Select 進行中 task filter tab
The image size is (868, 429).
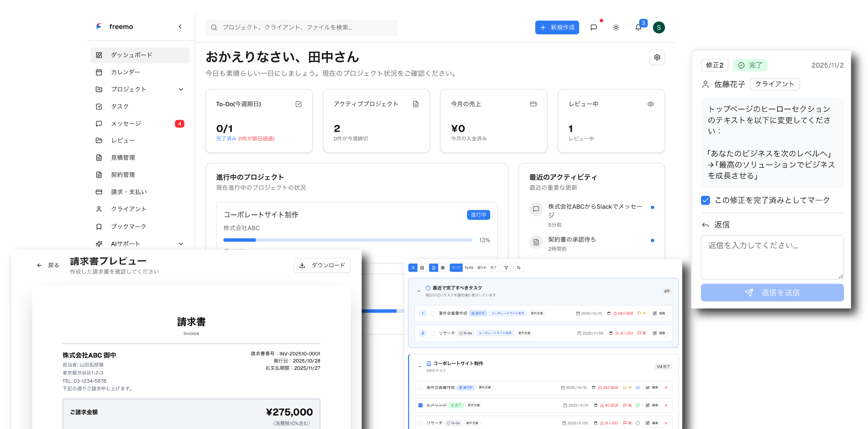point(482,268)
